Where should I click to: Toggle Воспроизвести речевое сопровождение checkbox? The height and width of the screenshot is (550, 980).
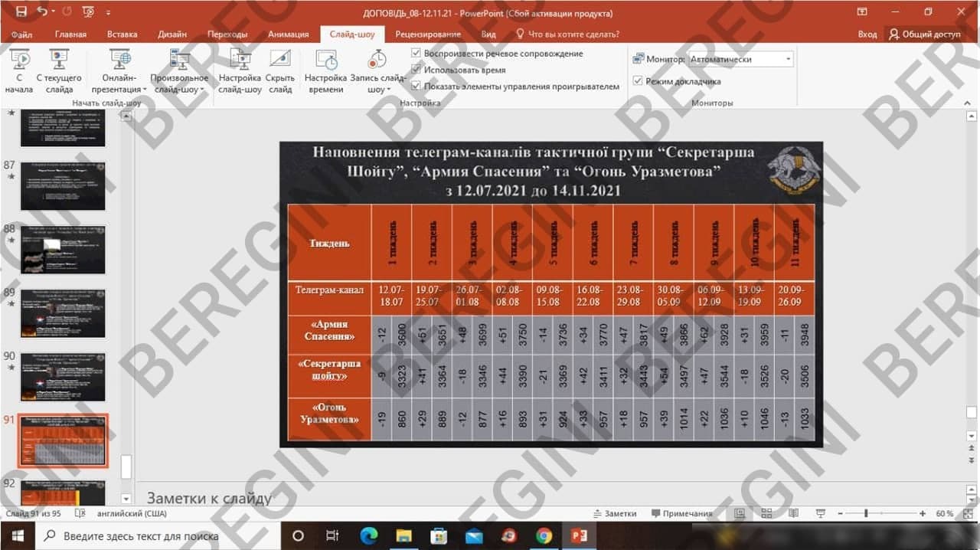click(416, 54)
